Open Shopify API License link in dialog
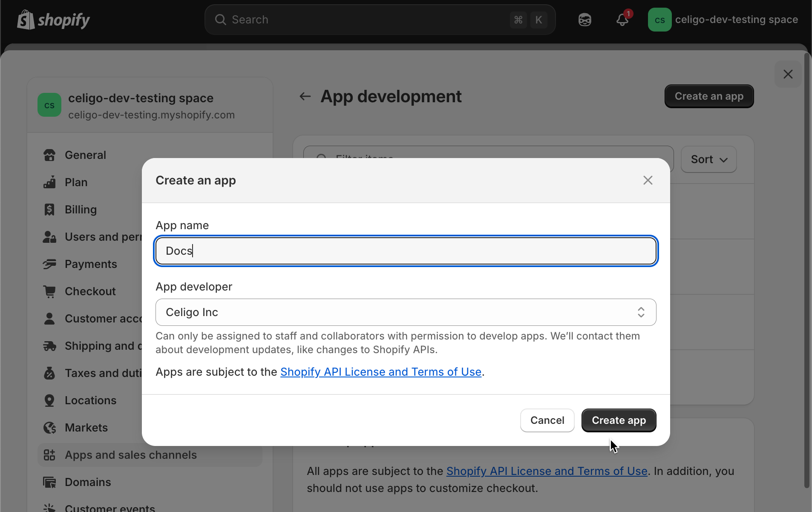812x512 pixels. click(x=380, y=372)
